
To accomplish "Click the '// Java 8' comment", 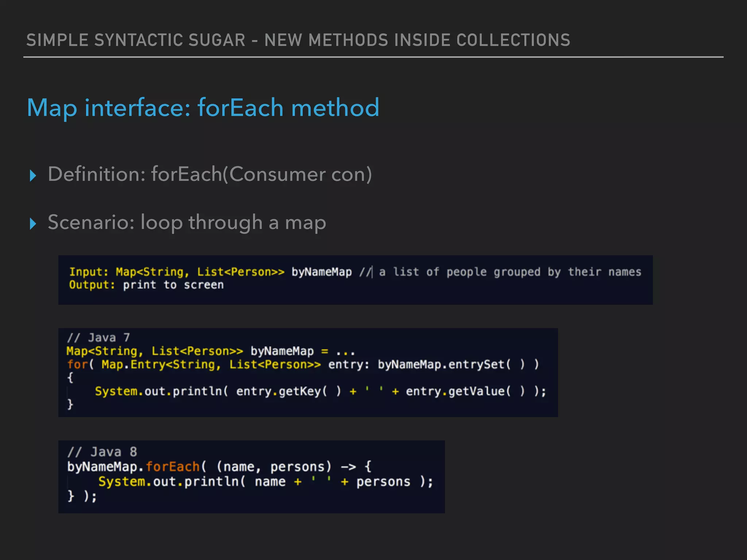I will click(102, 452).
